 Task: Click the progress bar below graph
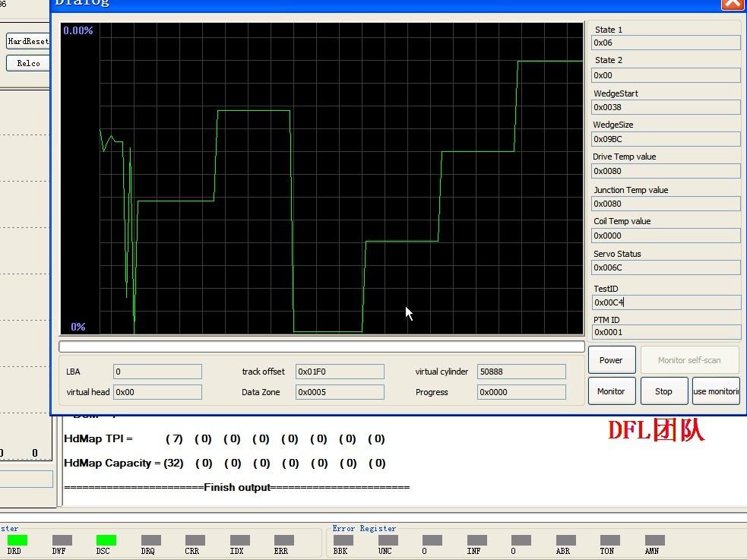[x=321, y=346]
